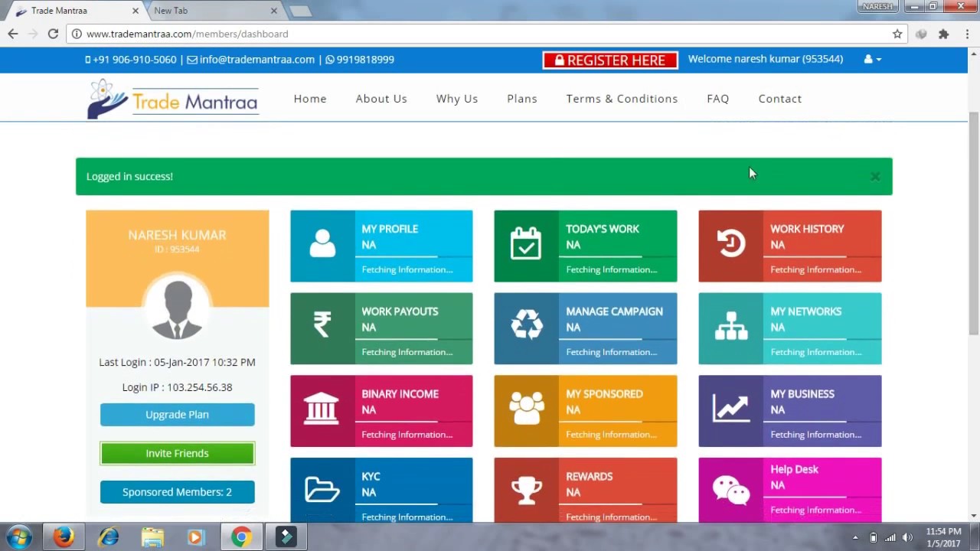Open Internet Explorer from taskbar
Viewport: 980px width, 551px height.
tap(109, 537)
